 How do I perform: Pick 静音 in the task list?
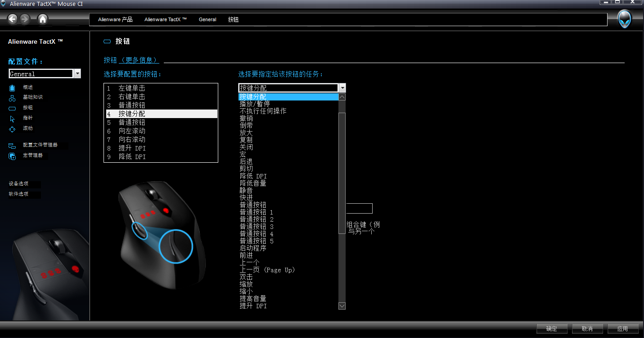(288, 191)
